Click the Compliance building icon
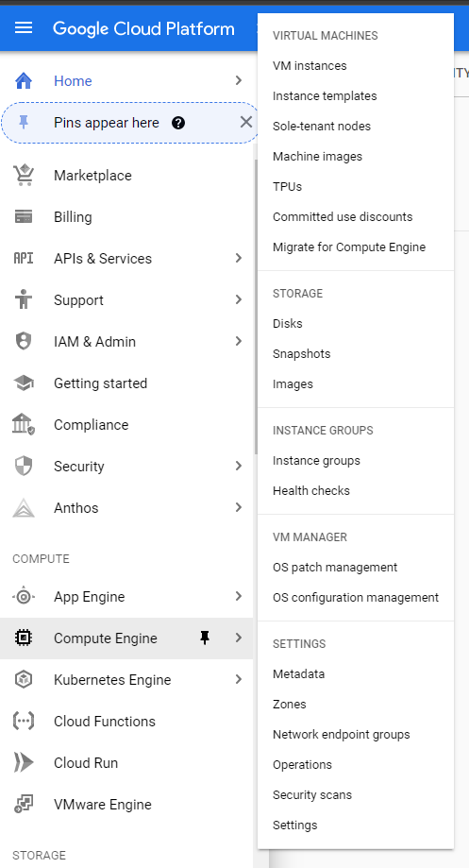 [x=24, y=425]
